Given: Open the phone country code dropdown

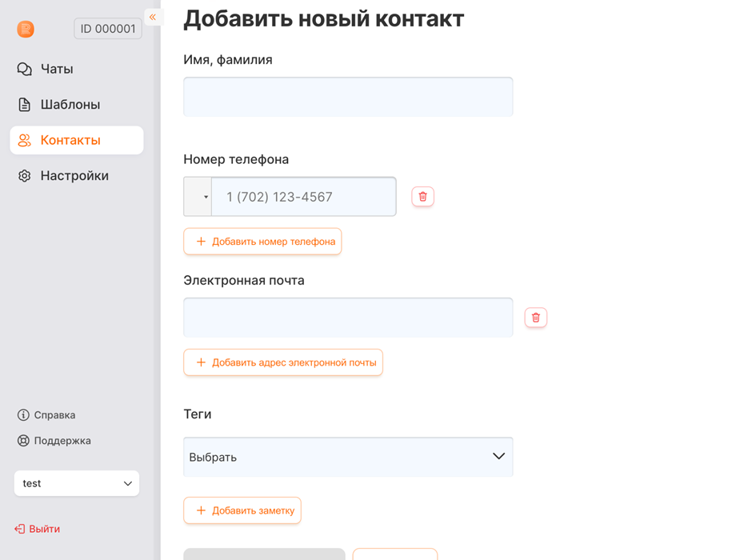Looking at the screenshot, I should [198, 197].
